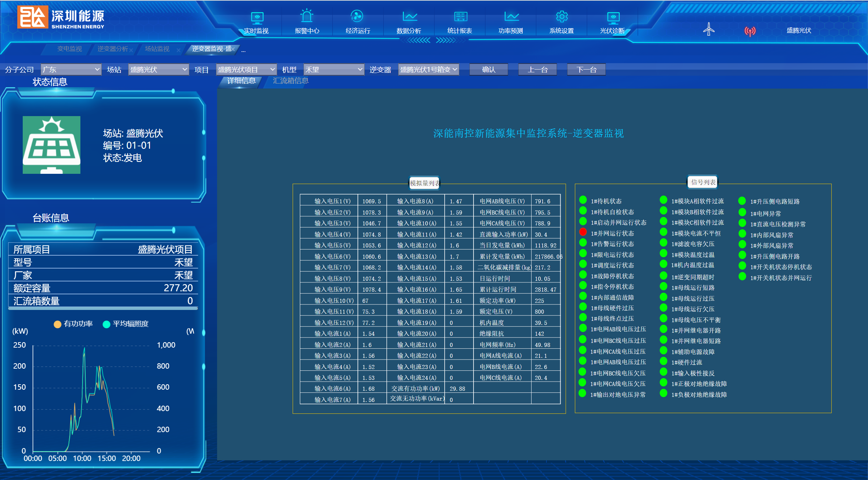The image size is (868, 480).
Task: Click the red 1#并网运行状态 indicator
Action: (x=583, y=232)
